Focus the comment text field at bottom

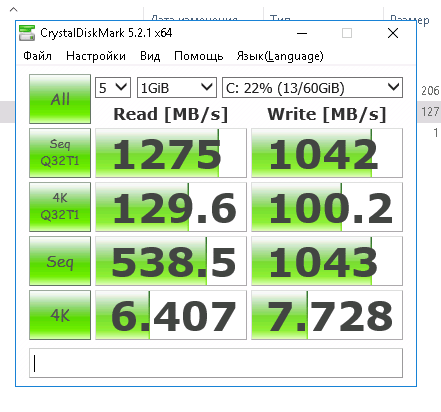(x=216, y=363)
